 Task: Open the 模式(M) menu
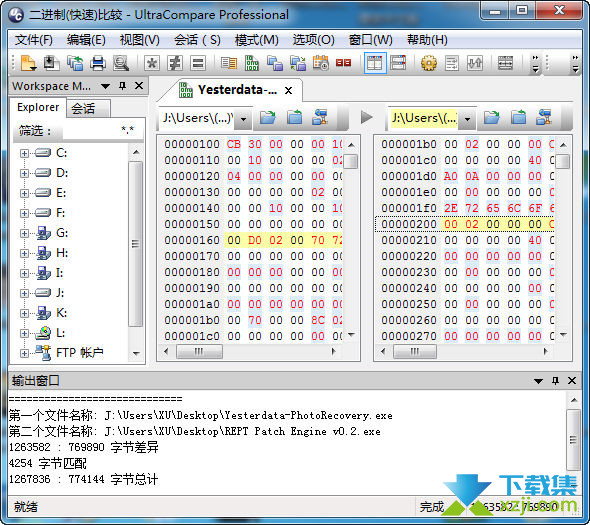[257, 40]
